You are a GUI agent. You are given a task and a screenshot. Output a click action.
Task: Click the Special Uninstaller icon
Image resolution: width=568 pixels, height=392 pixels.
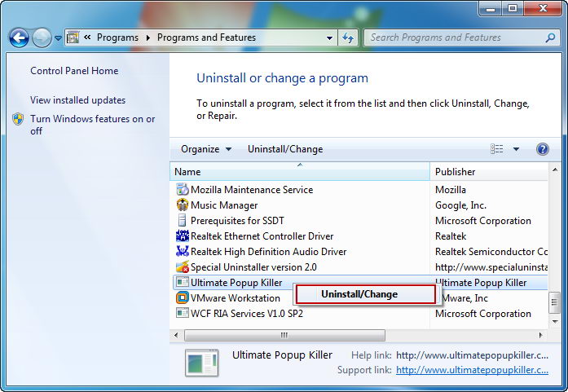point(183,267)
